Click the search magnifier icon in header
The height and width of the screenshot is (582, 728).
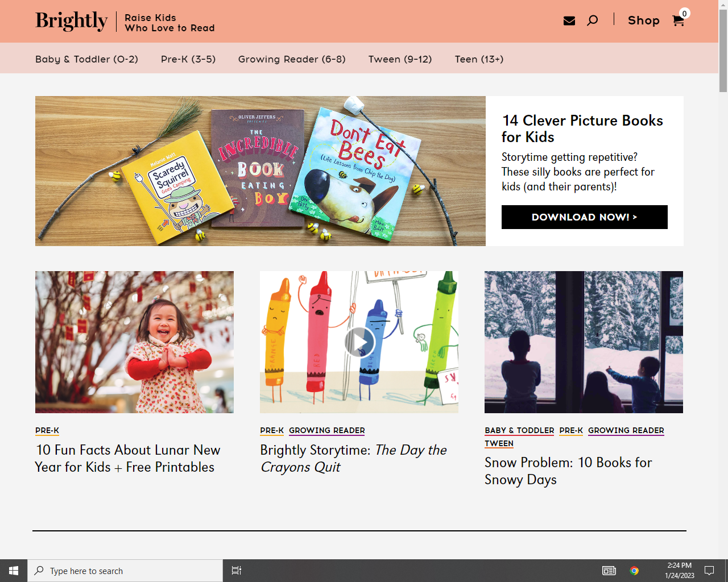click(592, 20)
